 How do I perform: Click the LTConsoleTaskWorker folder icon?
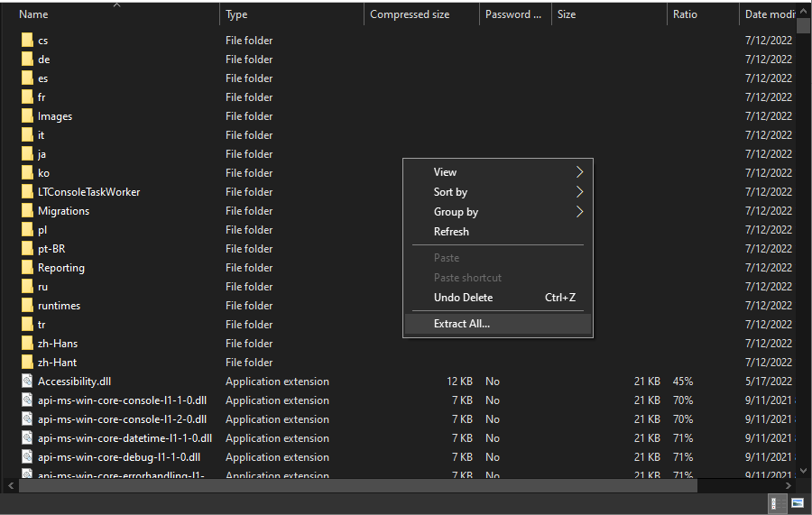[27, 192]
